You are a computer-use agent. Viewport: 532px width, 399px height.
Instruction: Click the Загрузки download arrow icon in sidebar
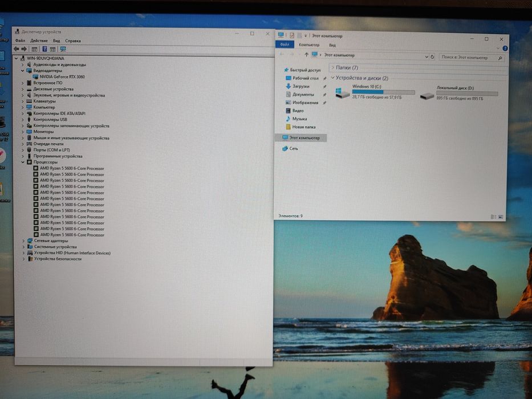pos(288,86)
